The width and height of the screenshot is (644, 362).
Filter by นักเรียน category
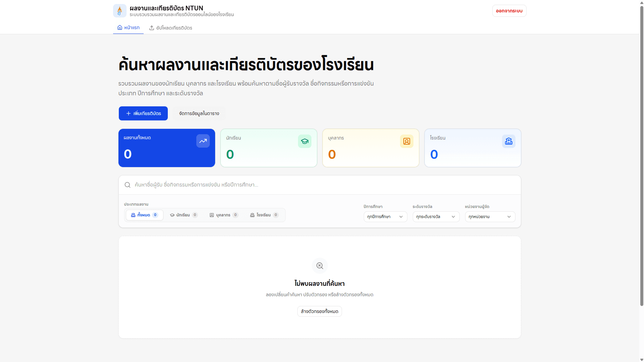[184, 215]
